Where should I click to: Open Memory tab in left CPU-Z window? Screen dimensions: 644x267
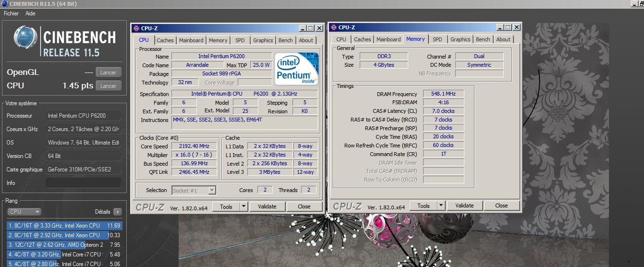pyautogui.click(x=218, y=40)
